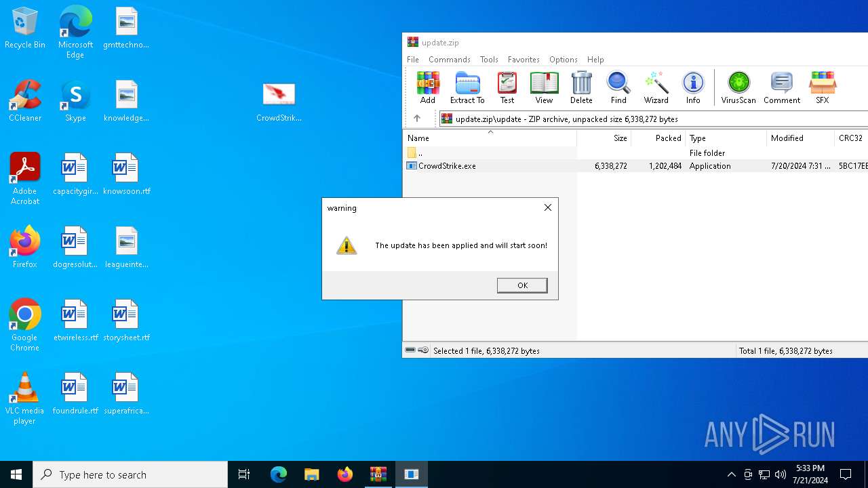Select the CrowdStrike.exe row in archive
The width and height of the screenshot is (868, 488).
coord(635,166)
